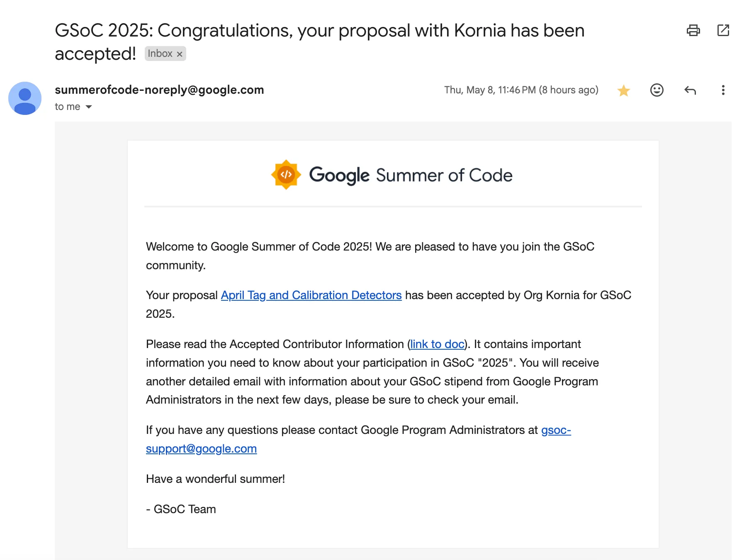Click the email subject heading
Screen dimensions: 749x560
pyautogui.click(x=319, y=31)
